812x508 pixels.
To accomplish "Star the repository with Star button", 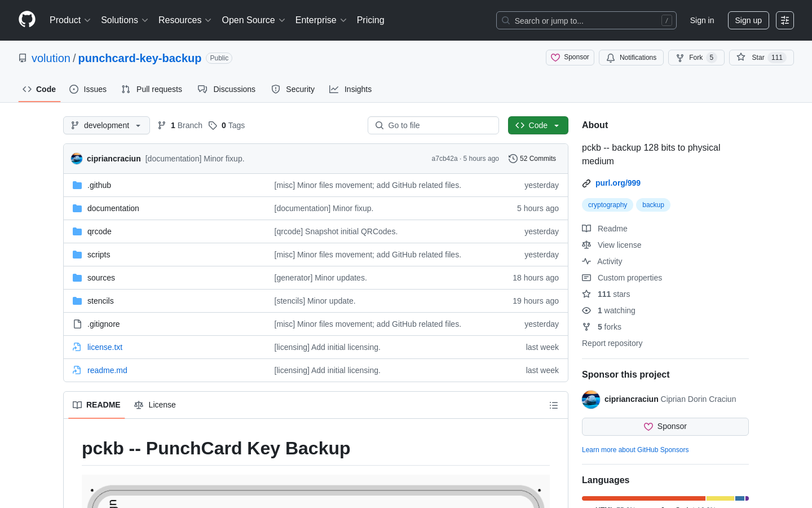I will pyautogui.click(x=761, y=58).
